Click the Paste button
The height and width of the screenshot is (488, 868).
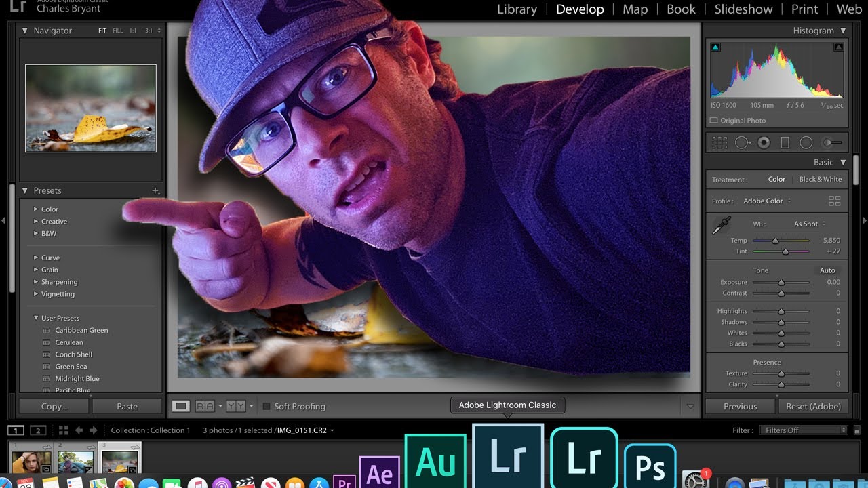(127, 407)
